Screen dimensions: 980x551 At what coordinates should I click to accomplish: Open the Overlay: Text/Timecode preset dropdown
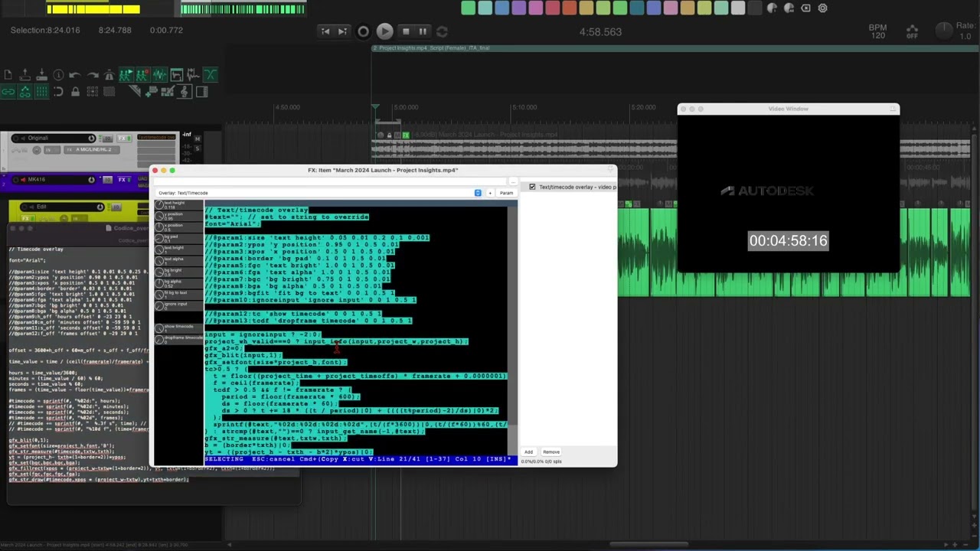coord(318,193)
